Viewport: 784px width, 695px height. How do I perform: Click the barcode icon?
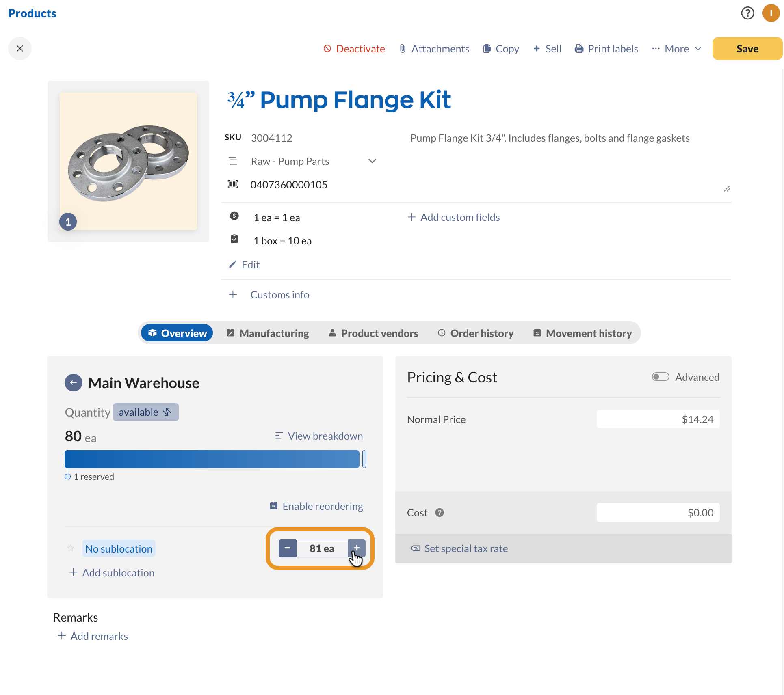pos(233,184)
